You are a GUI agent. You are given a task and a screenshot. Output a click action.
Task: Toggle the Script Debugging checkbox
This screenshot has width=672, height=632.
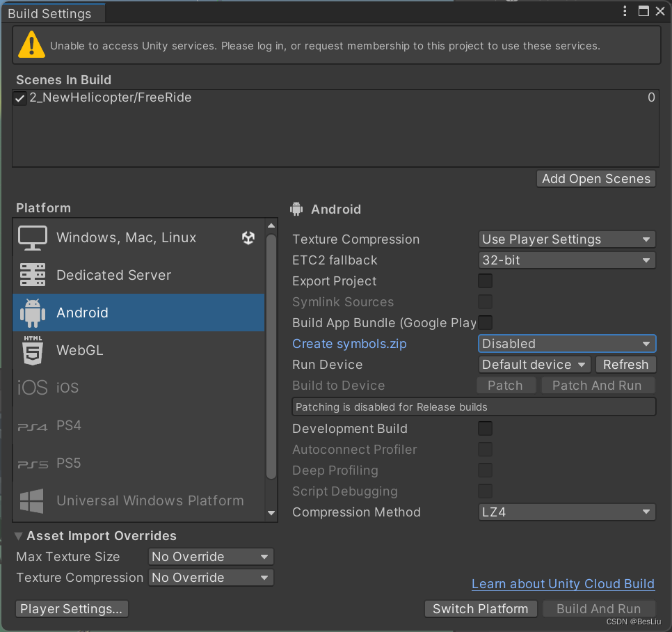pyautogui.click(x=485, y=491)
